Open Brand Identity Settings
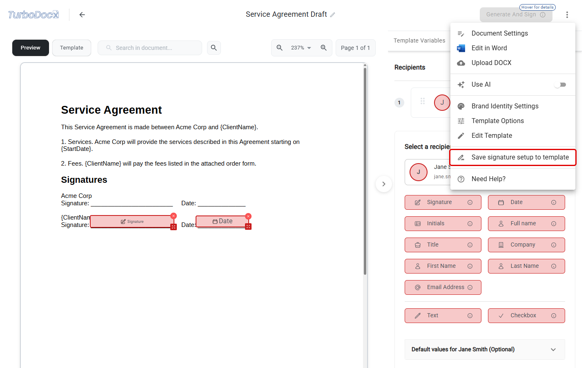 pyautogui.click(x=513, y=106)
